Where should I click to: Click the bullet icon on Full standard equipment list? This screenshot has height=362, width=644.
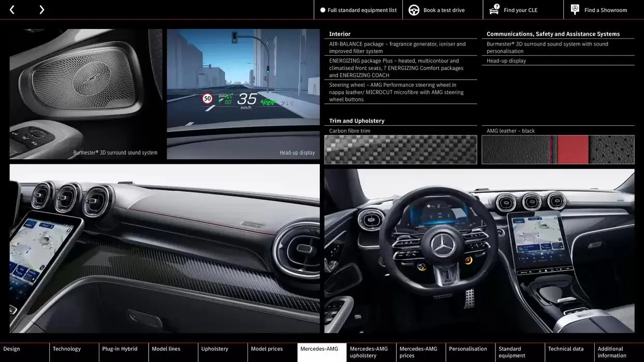[x=322, y=9]
